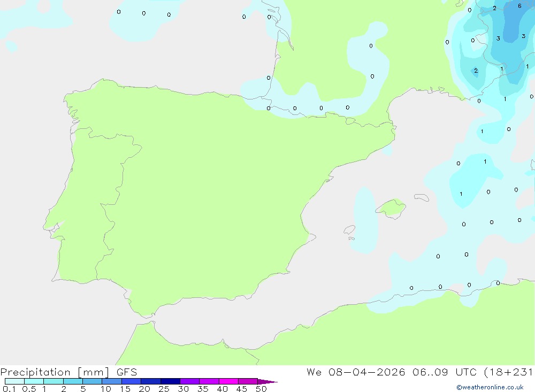
Task: Click the magenta 40 to 45 legend swatch
Action: (x=228, y=381)
